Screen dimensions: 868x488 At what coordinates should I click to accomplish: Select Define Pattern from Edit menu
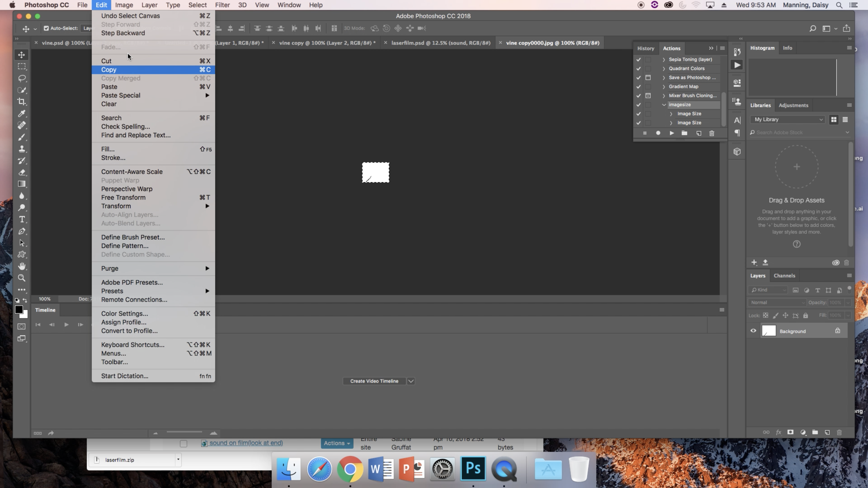[125, 245]
